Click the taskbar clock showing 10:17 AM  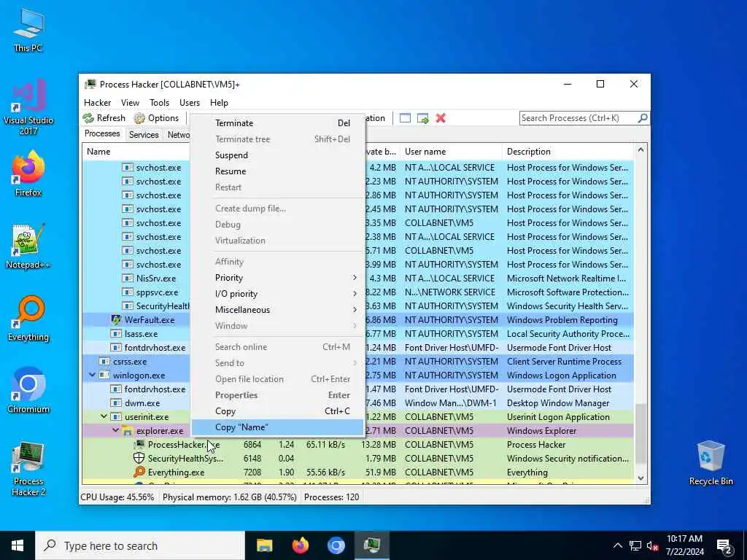pyautogui.click(x=684, y=545)
